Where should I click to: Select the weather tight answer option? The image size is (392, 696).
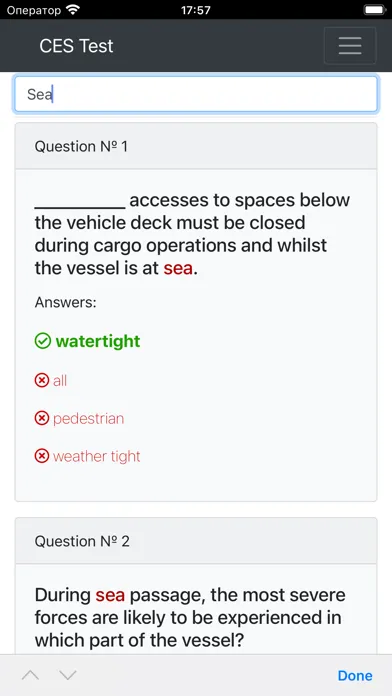coord(97,456)
